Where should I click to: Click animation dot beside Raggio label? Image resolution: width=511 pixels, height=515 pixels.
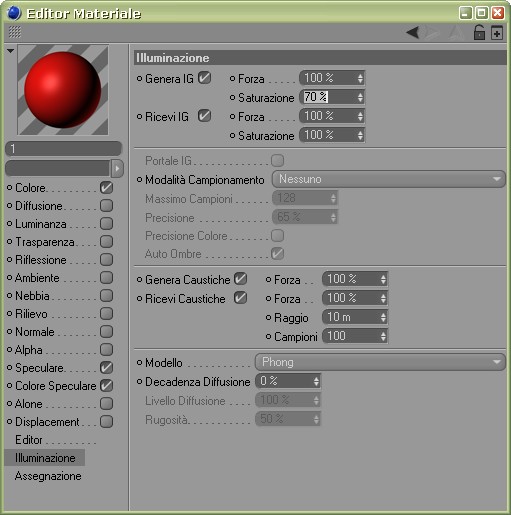pyautogui.click(x=268, y=317)
